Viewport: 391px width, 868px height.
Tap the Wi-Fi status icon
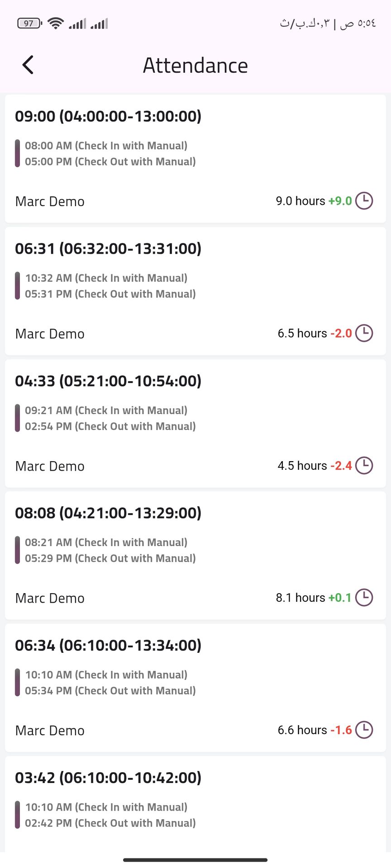(56, 23)
